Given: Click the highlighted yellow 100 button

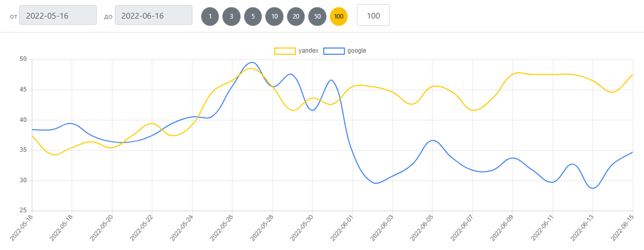Looking at the screenshot, I should [339, 16].
